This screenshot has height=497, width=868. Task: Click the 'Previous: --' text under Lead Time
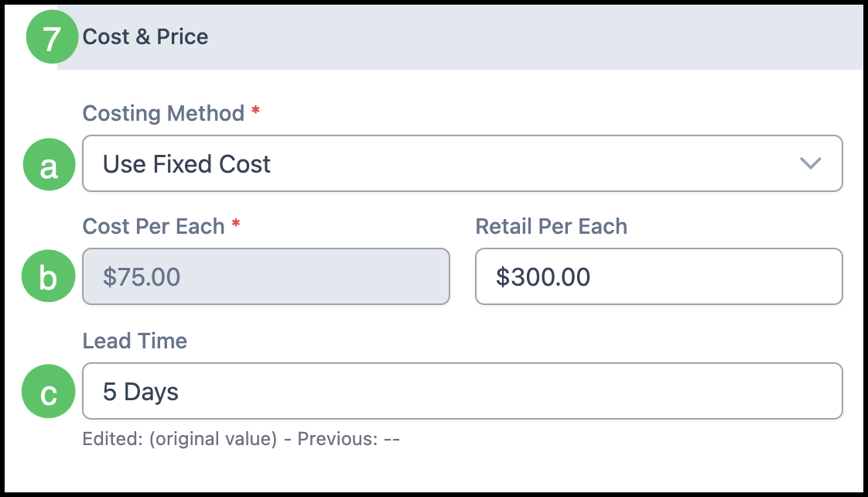348,440
